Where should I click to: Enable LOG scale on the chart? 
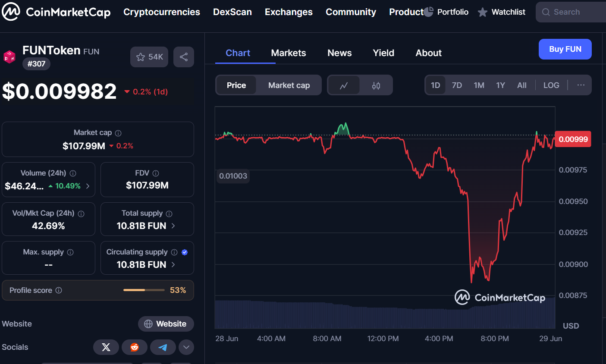551,85
